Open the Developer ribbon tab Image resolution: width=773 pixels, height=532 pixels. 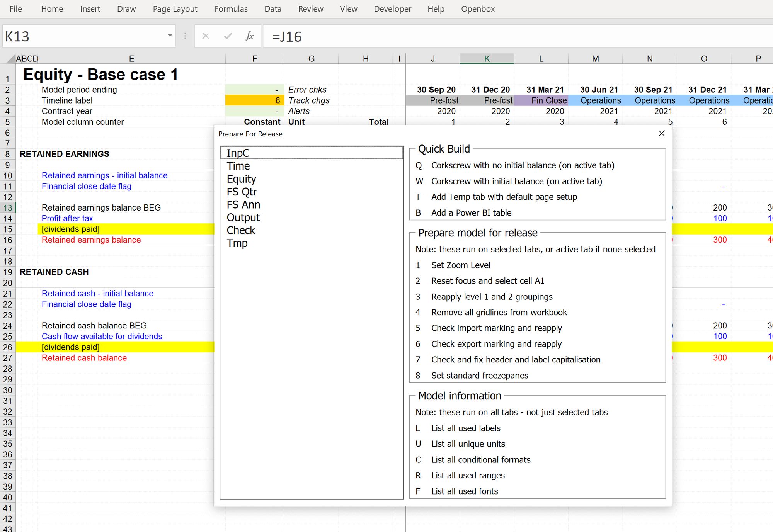(x=392, y=9)
